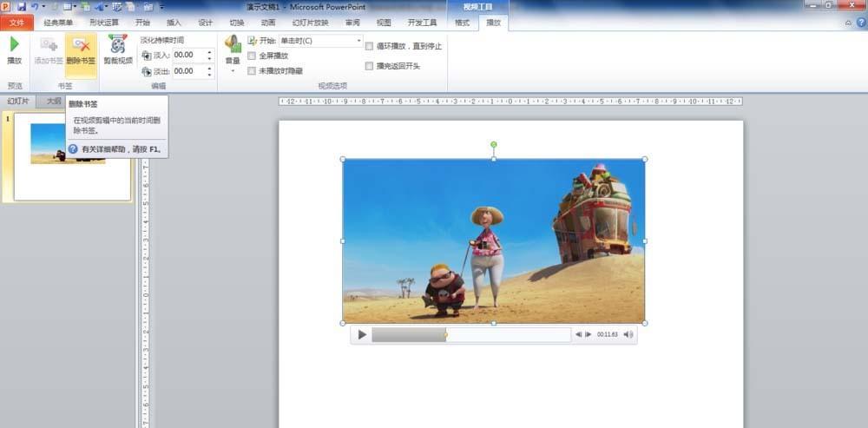The width and height of the screenshot is (868, 428).
Task: Switch to the 格式 video tools tab
Action: coord(463,23)
